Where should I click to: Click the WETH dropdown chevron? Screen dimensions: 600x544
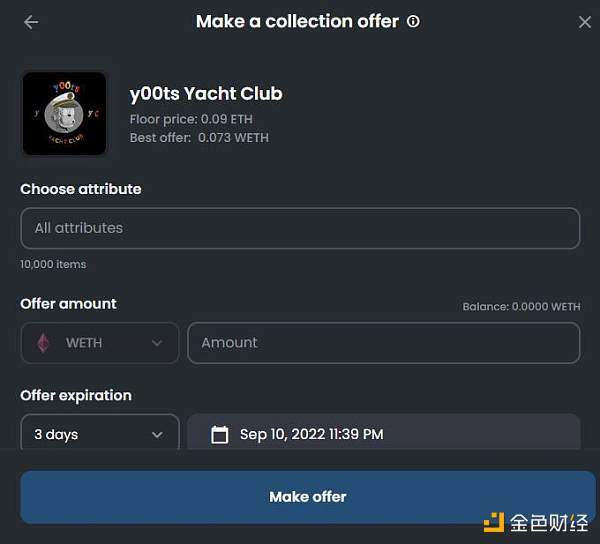coord(157,343)
